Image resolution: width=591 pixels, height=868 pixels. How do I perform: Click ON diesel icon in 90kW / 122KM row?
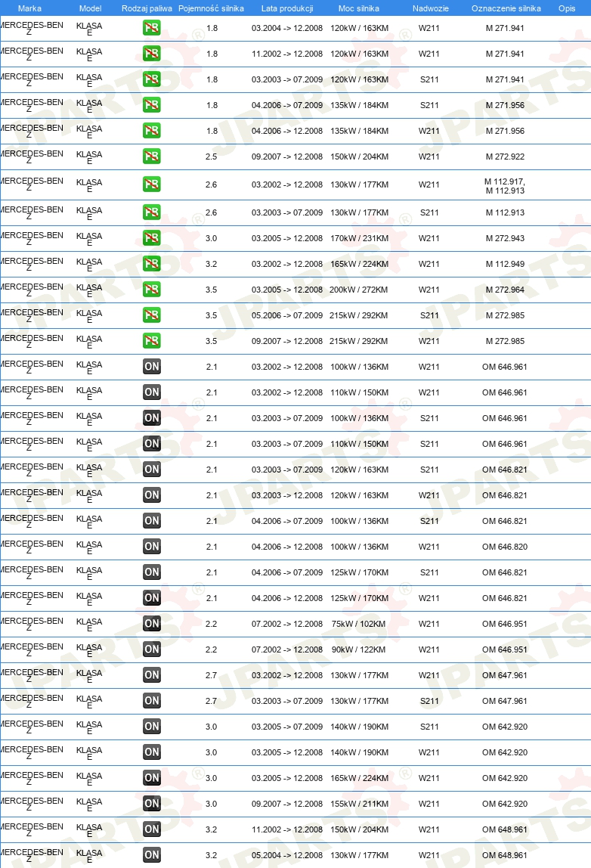point(152,649)
